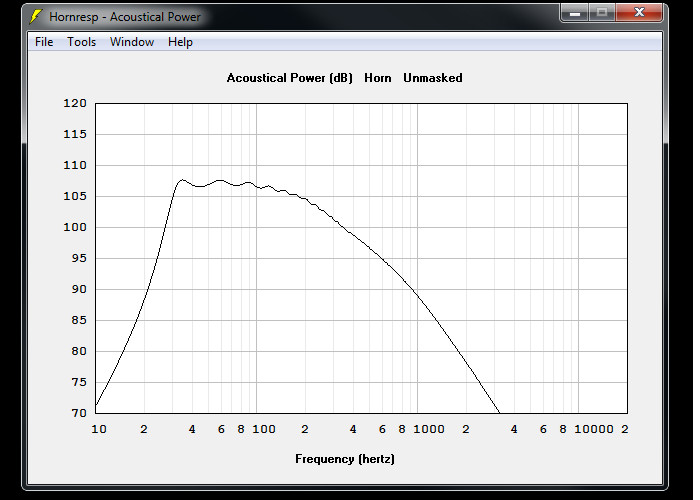Click the 'Frequency (hertz)' axis label
Viewport: 700px width, 500px height.
pyautogui.click(x=345, y=459)
